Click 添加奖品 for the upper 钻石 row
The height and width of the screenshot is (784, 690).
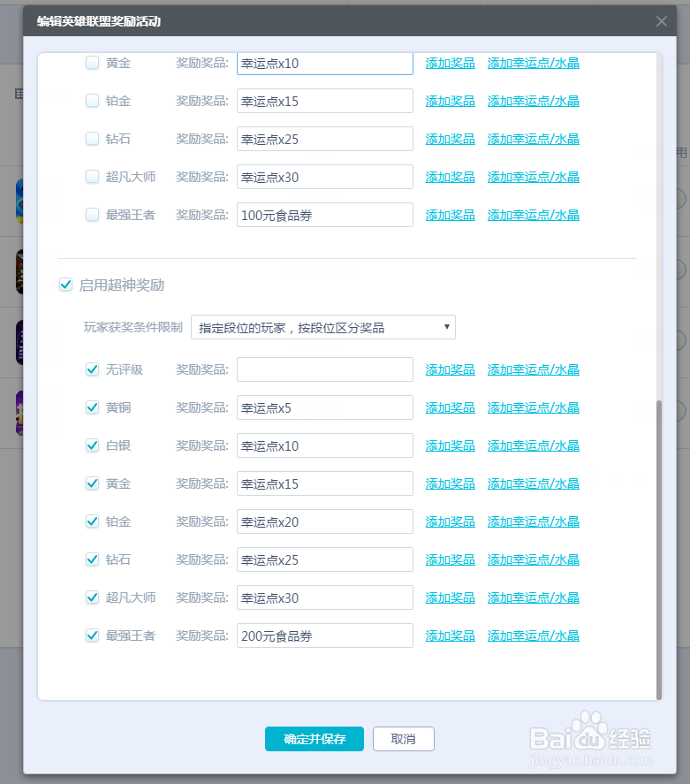pos(451,139)
